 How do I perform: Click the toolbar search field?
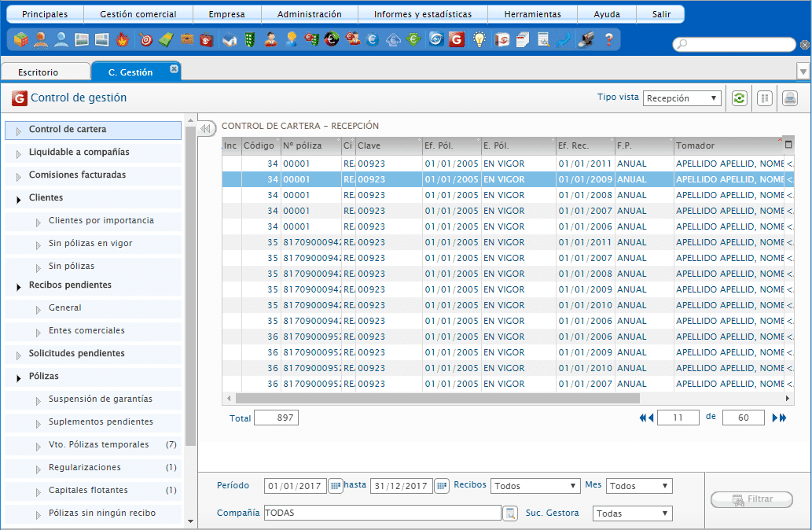734,45
